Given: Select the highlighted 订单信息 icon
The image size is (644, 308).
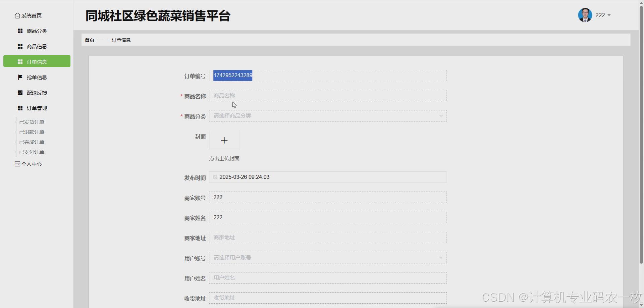Looking at the screenshot, I should click(x=20, y=61).
